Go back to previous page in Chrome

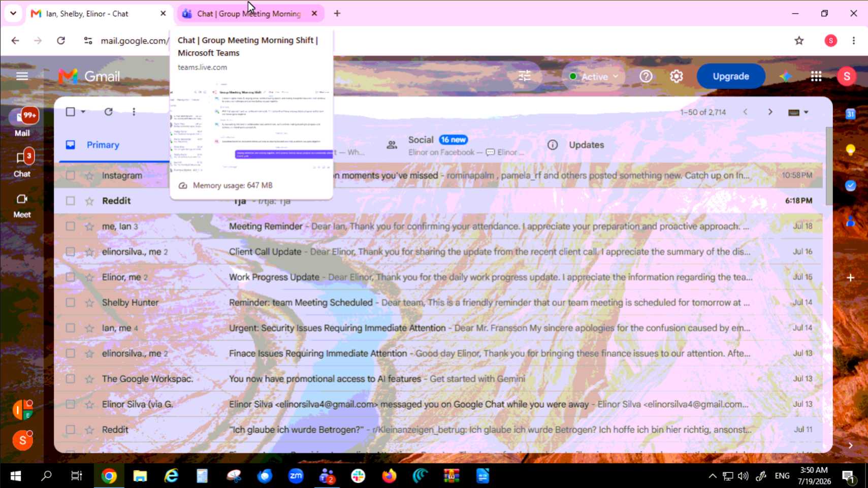[15, 41]
